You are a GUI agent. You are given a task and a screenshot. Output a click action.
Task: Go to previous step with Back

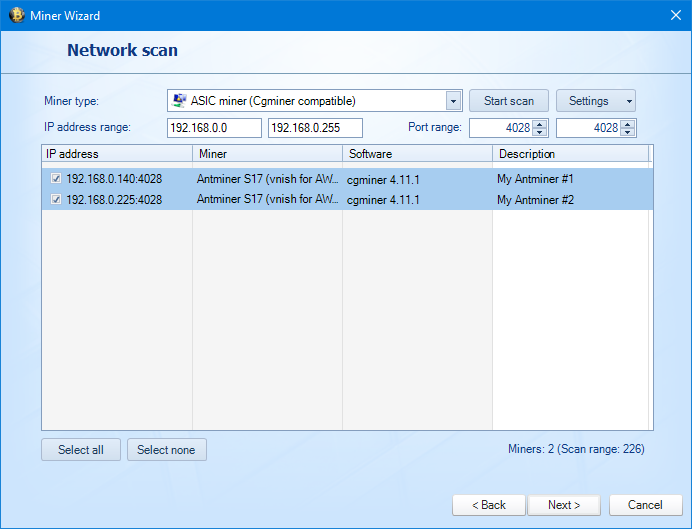coord(489,505)
